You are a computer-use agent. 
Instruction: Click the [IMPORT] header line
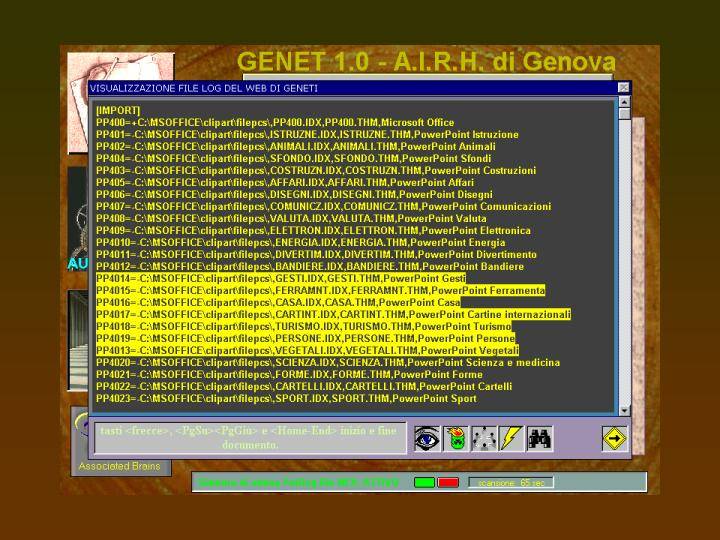(x=118, y=110)
